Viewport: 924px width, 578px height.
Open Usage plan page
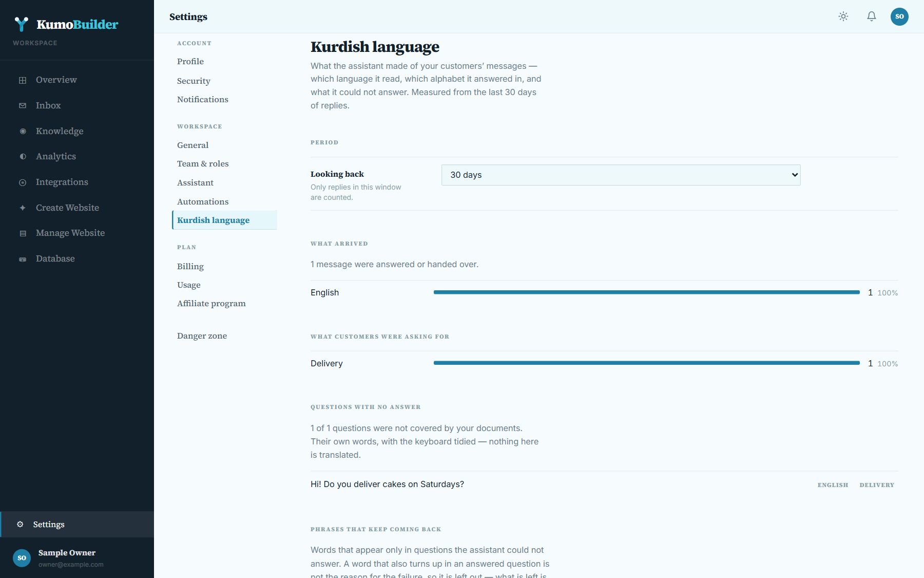[x=189, y=285]
